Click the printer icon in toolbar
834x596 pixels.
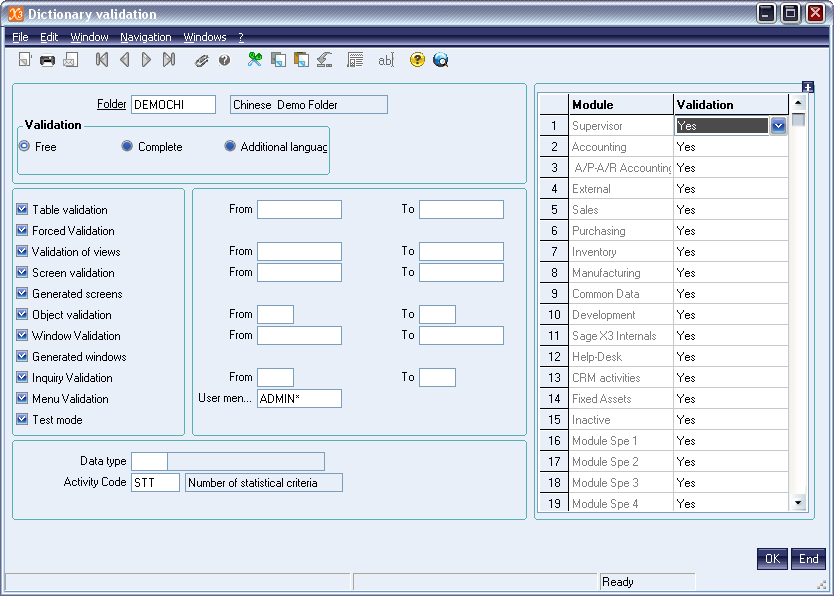47,60
